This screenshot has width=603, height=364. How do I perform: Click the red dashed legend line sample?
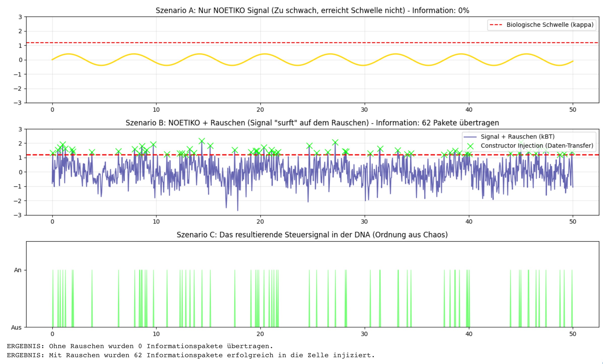click(496, 25)
